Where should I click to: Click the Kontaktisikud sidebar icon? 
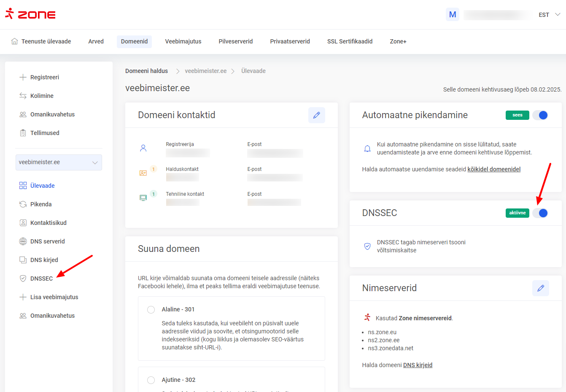point(23,223)
